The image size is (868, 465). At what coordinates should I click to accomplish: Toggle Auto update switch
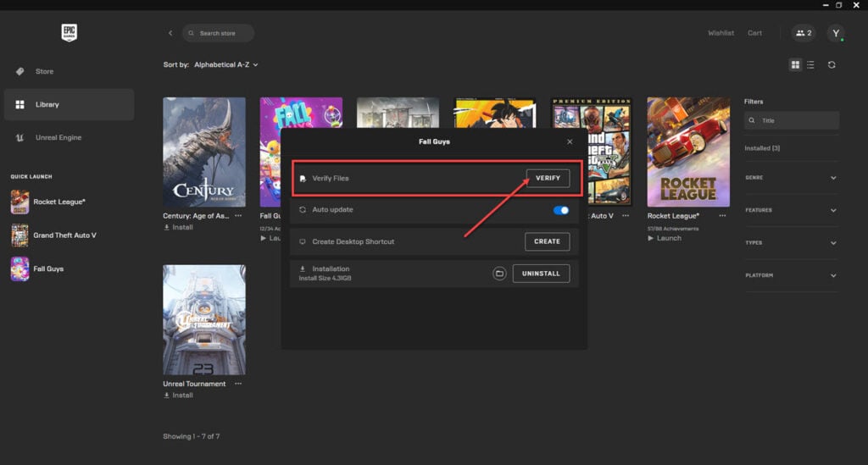[x=561, y=210]
